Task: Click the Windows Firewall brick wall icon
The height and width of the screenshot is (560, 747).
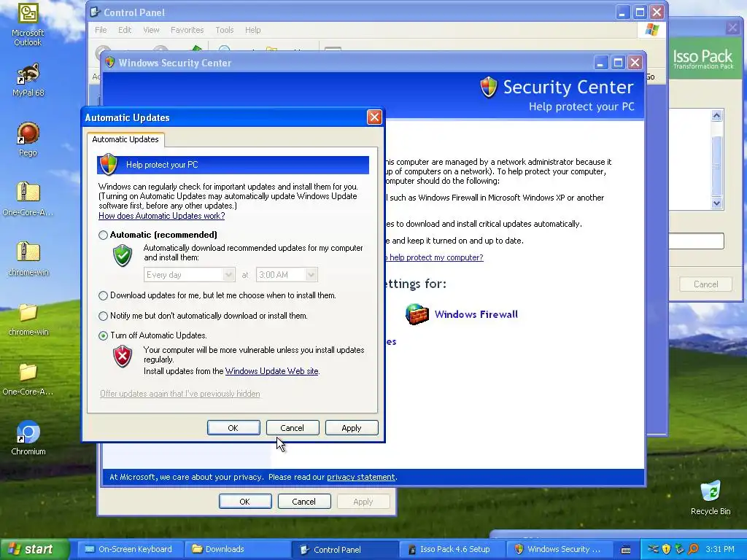Action: [x=417, y=314]
